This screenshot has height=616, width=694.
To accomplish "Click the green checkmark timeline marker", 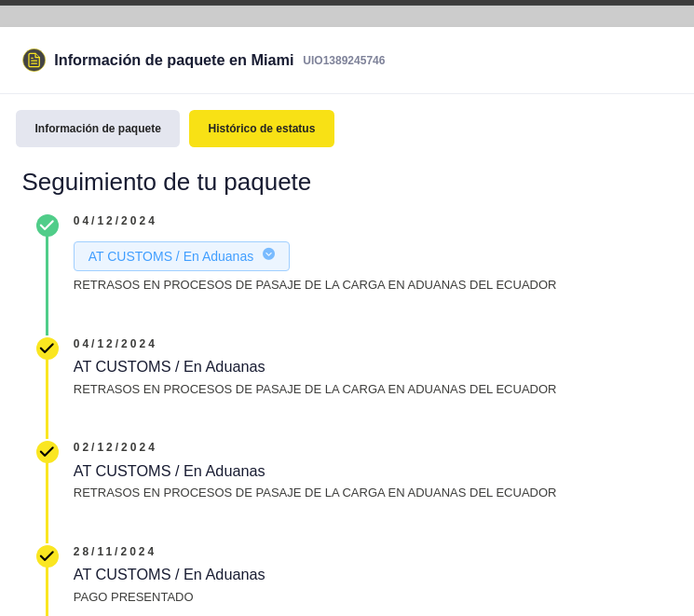I will point(48,226).
